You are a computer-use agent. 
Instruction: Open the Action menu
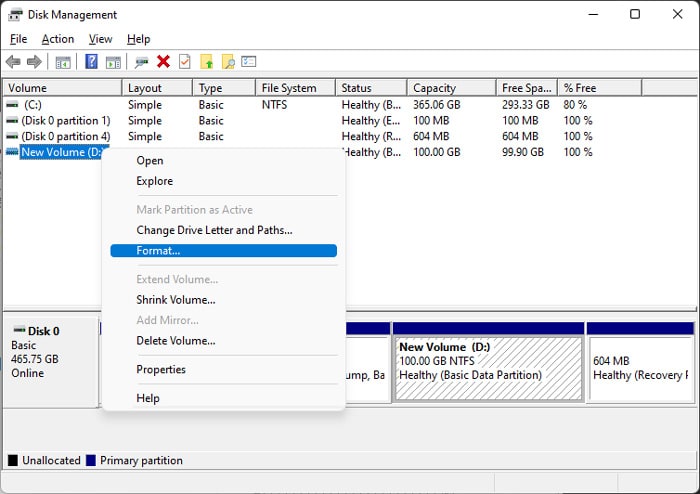click(58, 39)
